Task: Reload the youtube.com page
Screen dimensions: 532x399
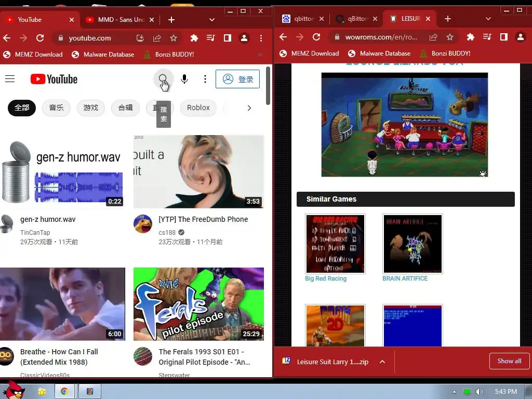Action: [40, 38]
